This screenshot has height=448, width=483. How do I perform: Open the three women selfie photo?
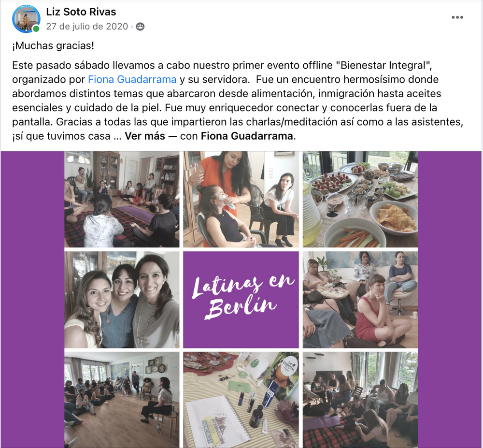[x=122, y=300]
